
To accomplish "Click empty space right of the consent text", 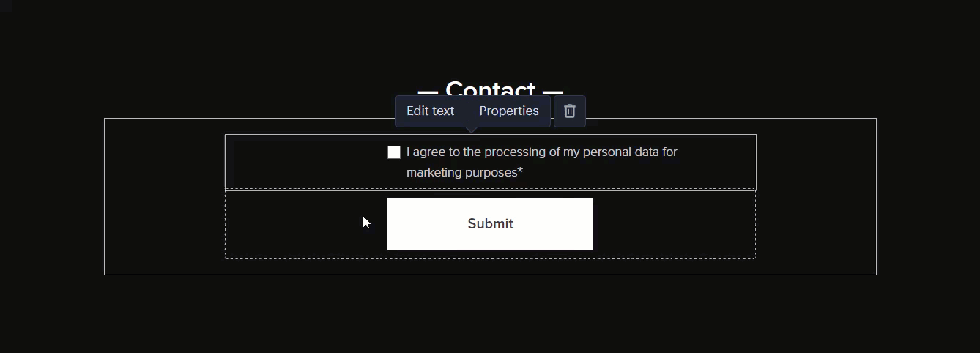I will pyautogui.click(x=718, y=162).
